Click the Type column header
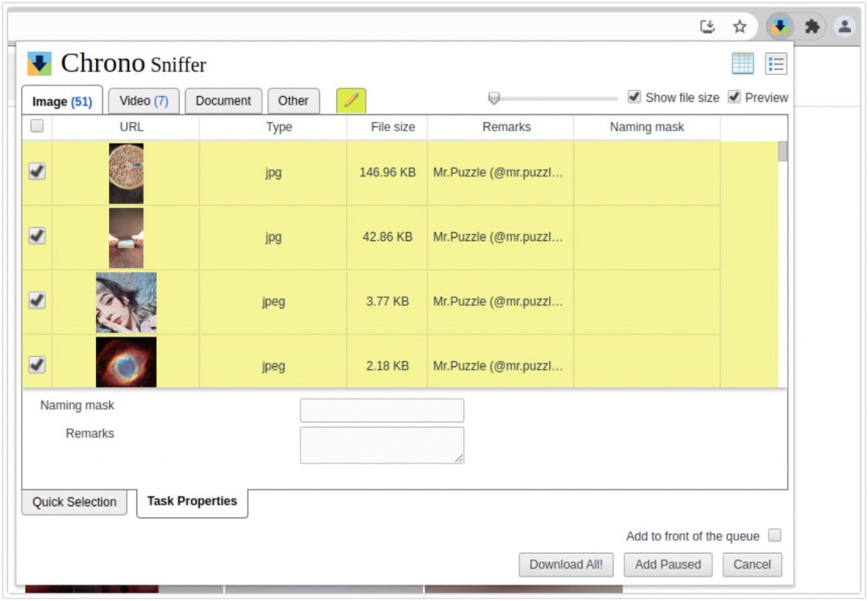868x601 pixels. [273, 127]
